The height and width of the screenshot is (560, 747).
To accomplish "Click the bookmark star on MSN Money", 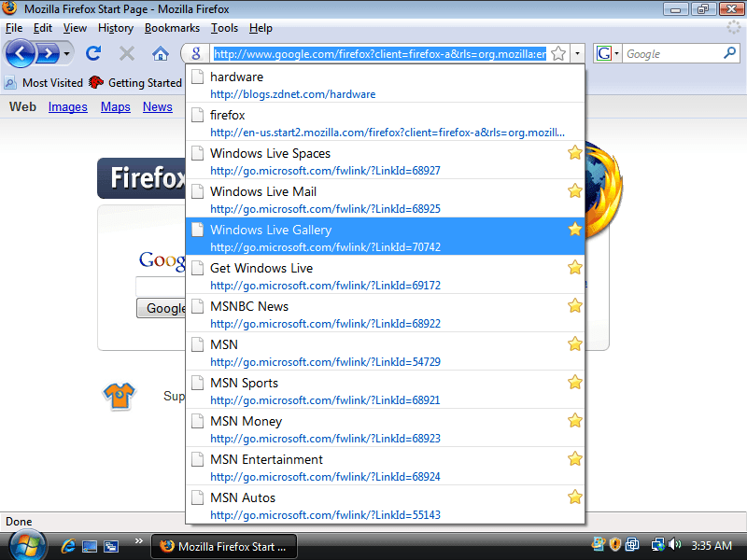I will [x=574, y=421].
